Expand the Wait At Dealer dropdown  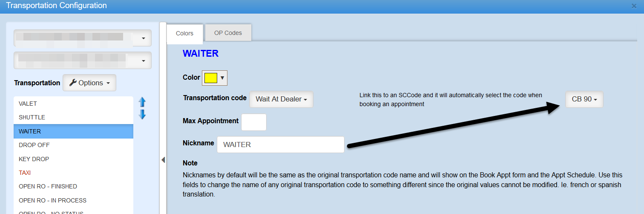pos(281,99)
